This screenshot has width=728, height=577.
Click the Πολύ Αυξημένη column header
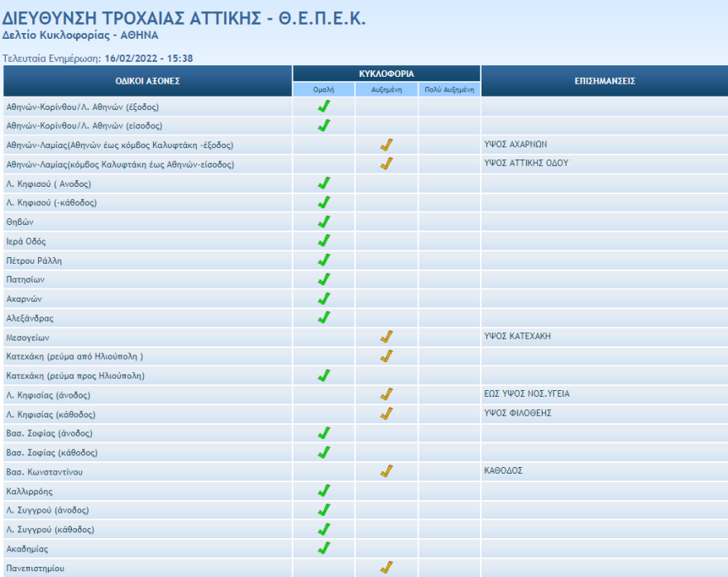point(449,89)
